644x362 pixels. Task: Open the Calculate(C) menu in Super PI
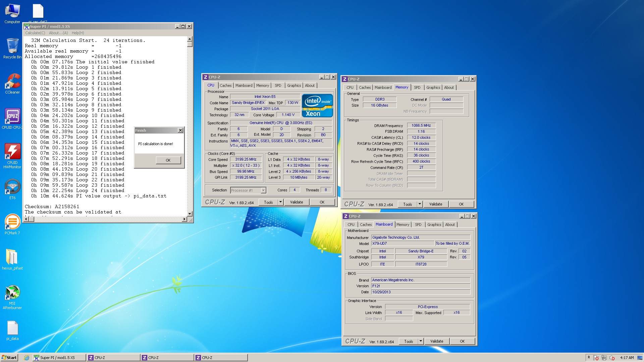(35, 33)
